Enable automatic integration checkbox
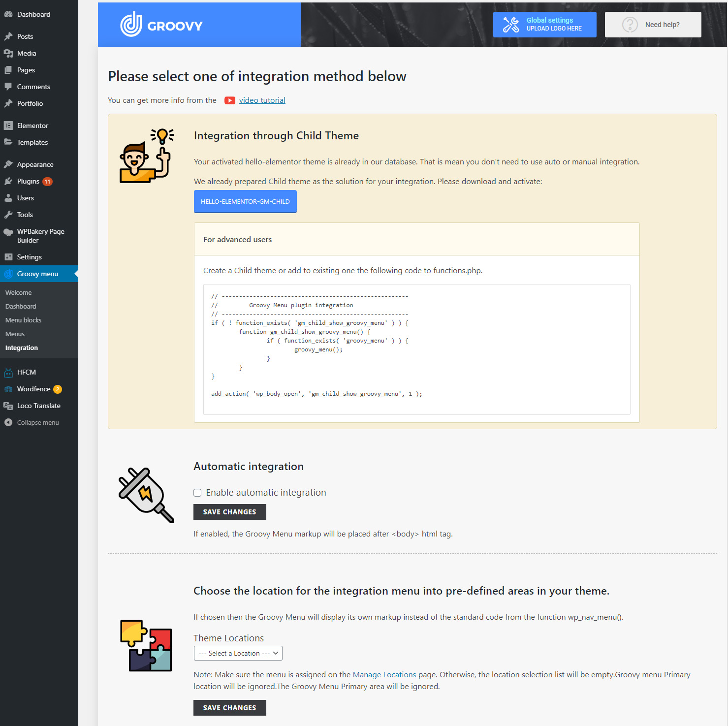This screenshot has height=726, width=728. [197, 492]
